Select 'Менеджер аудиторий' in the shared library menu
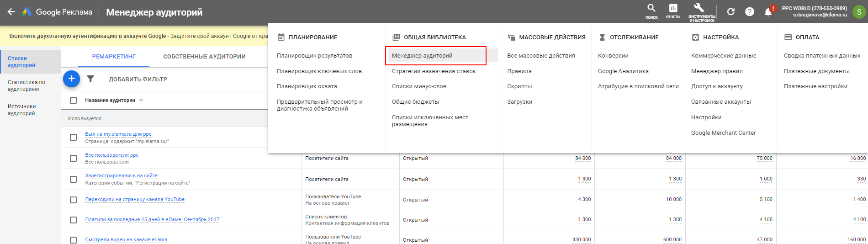868x244 pixels. coord(422,56)
